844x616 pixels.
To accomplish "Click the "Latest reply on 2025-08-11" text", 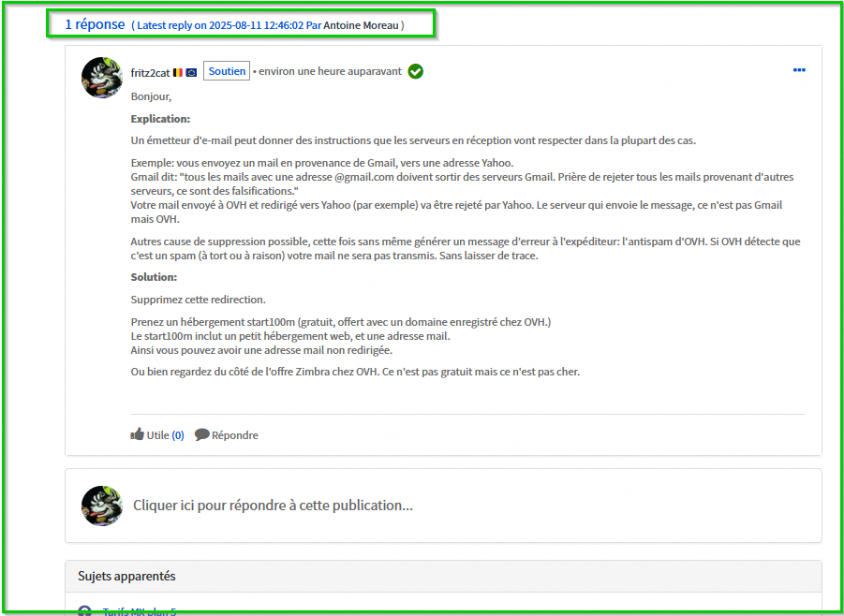I will [219, 25].
